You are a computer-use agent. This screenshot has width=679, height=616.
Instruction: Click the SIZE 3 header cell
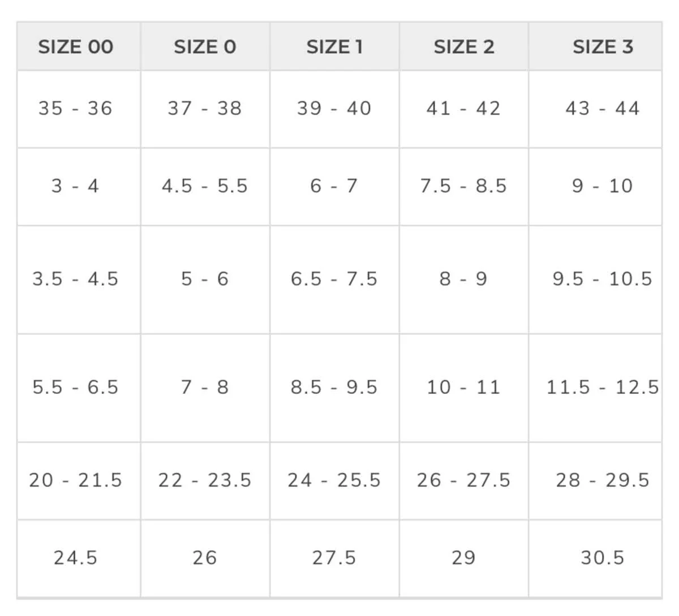click(x=603, y=47)
